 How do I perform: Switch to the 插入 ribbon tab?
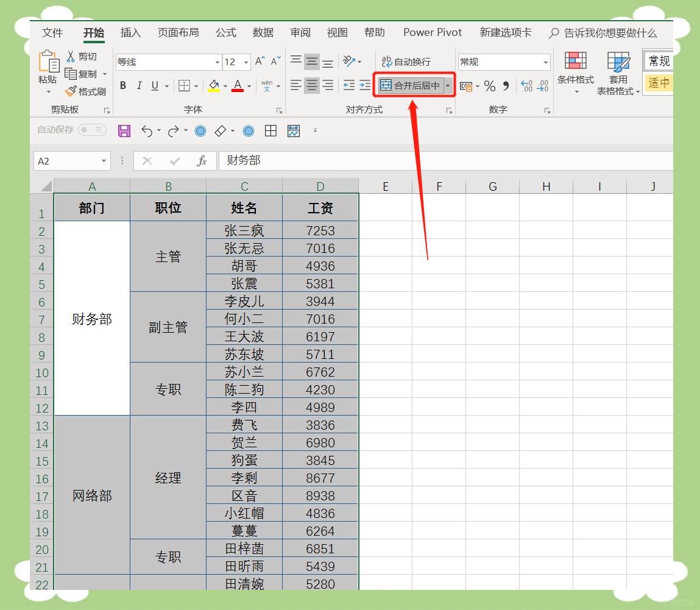(x=130, y=33)
